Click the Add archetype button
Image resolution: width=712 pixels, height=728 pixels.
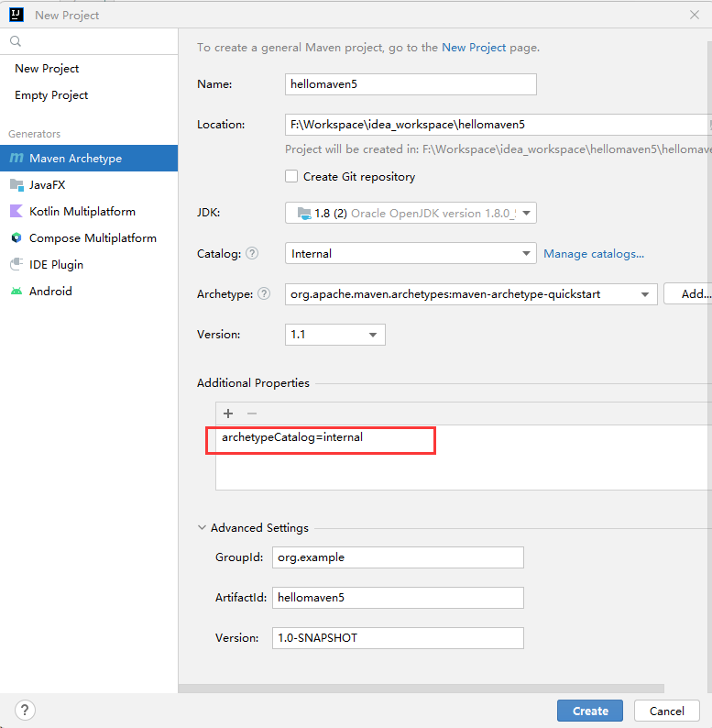(689, 294)
